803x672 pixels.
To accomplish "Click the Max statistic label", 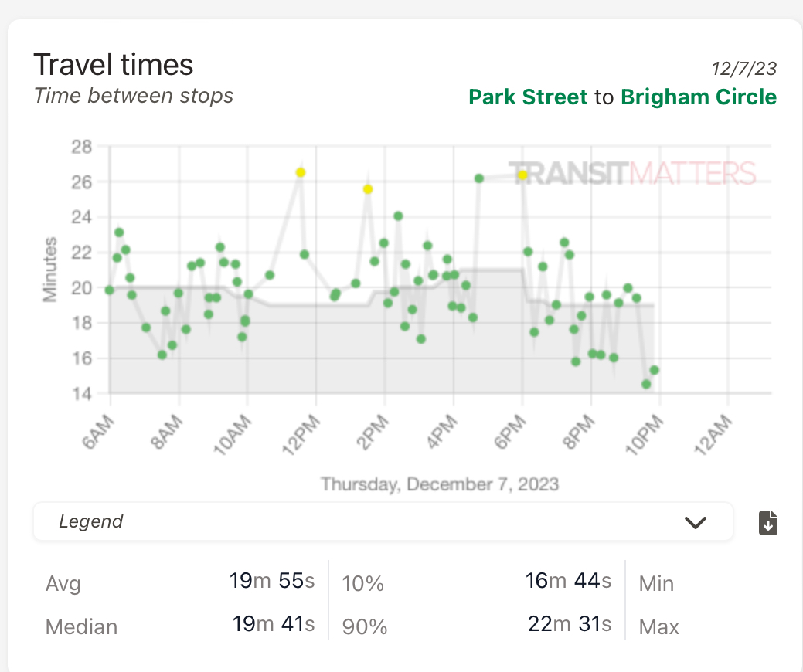I will pyautogui.click(x=659, y=626).
